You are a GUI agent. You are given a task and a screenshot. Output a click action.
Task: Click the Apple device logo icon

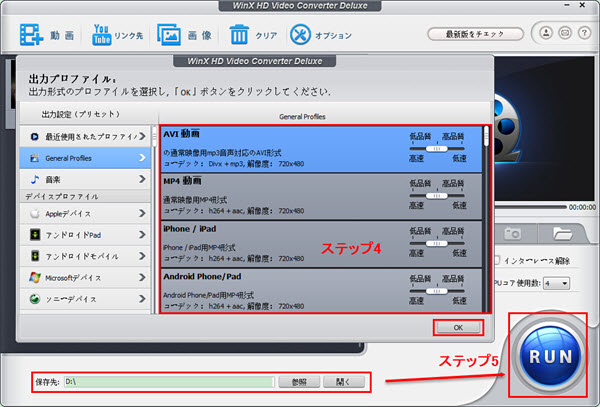pyautogui.click(x=34, y=213)
